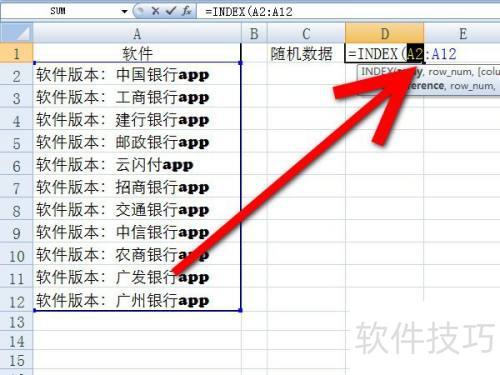Click row_num argument in second tooltip line
The image size is (500, 375).
coord(471,86)
